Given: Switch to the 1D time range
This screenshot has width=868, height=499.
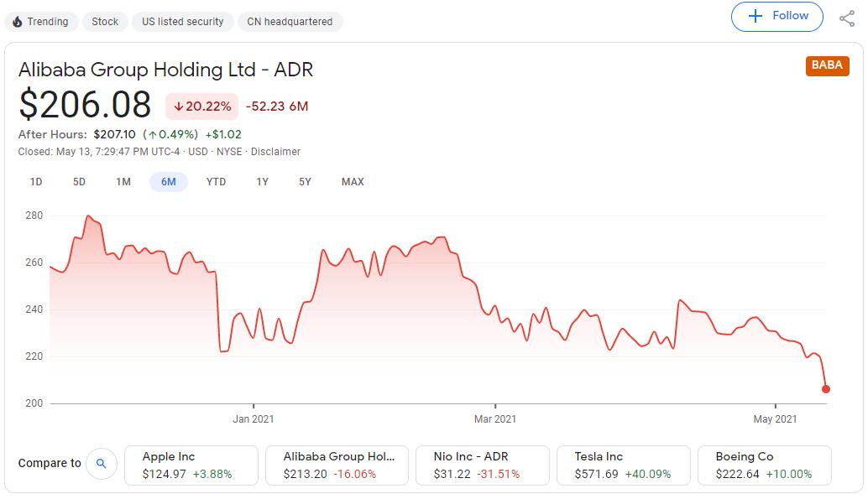Looking at the screenshot, I should pos(36,181).
